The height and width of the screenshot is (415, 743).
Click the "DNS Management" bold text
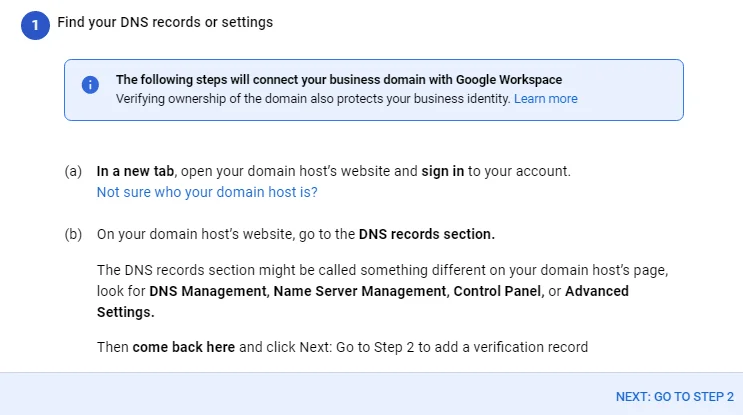point(208,291)
